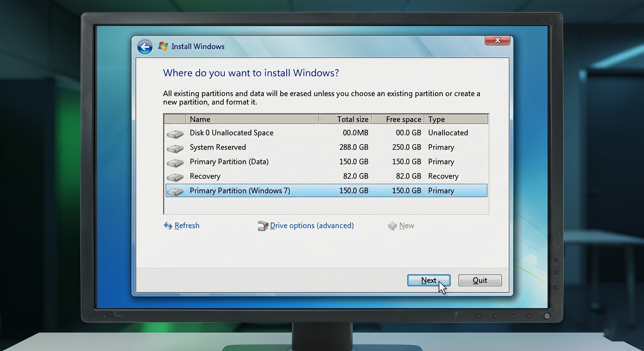Click the 250.0 GB free space value
Screen dimensions: 644x351
406,147
